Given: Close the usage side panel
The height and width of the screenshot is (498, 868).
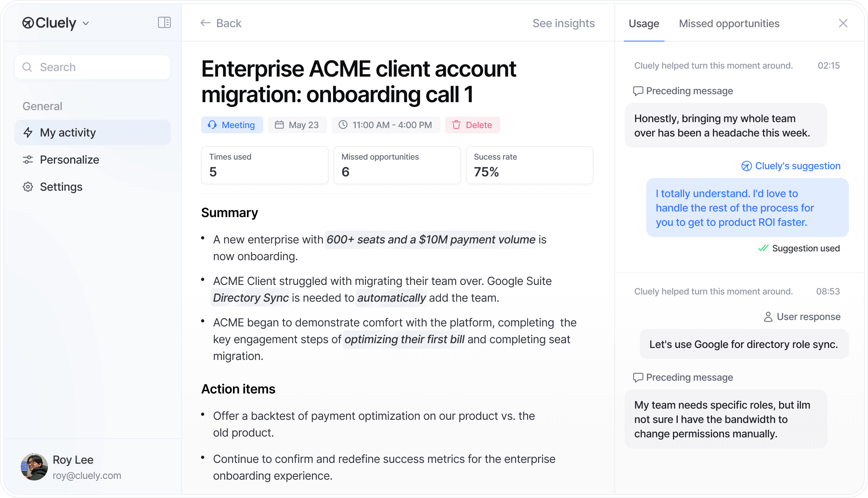Looking at the screenshot, I should pos(843,23).
